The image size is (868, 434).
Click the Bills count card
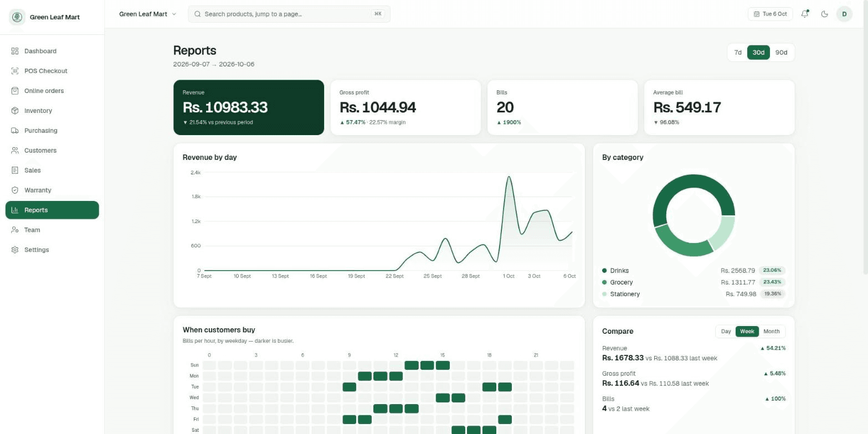coord(562,107)
